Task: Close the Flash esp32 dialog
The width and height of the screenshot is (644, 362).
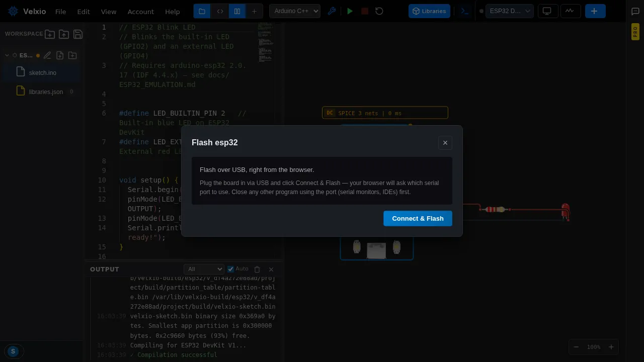Action: pos(445,143)
